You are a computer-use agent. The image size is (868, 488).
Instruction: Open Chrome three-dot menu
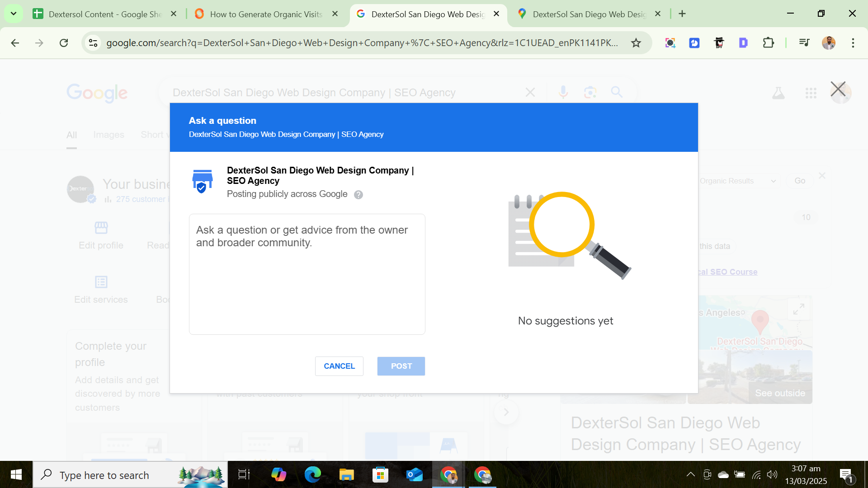(853, 43)
